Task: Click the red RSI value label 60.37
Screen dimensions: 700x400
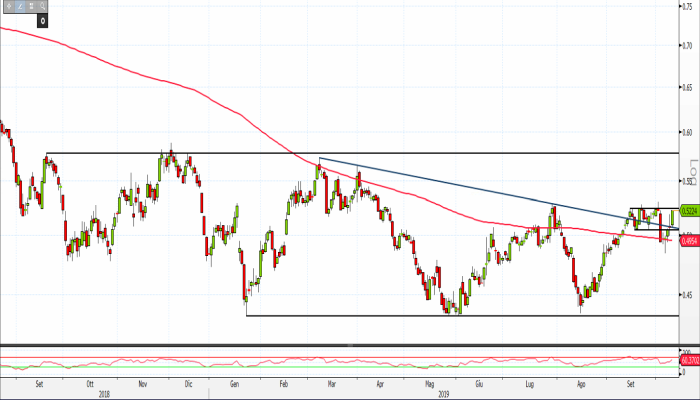Action: [x=689, y=359]
